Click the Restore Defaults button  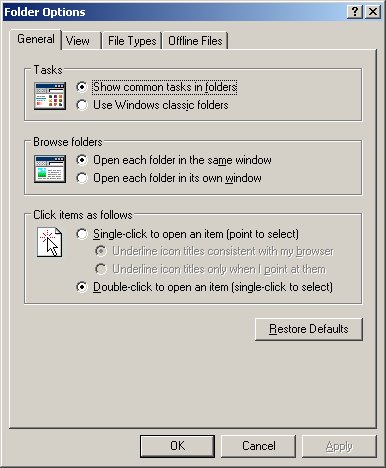pyautogui.click(x=309, y=329)
